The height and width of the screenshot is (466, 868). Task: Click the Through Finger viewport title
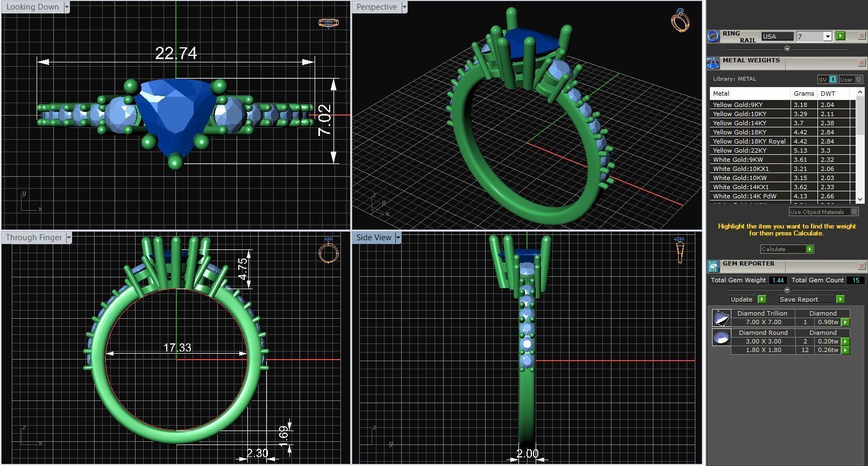point(34,238)
